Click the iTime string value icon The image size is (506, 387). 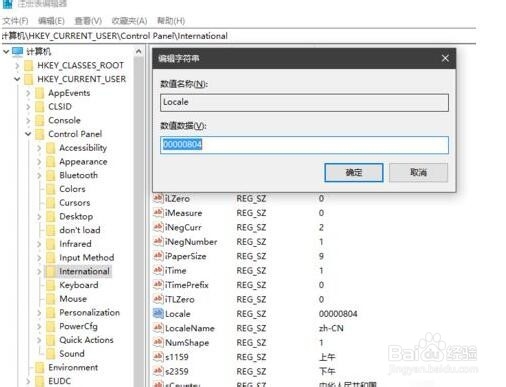click(158, 270)
